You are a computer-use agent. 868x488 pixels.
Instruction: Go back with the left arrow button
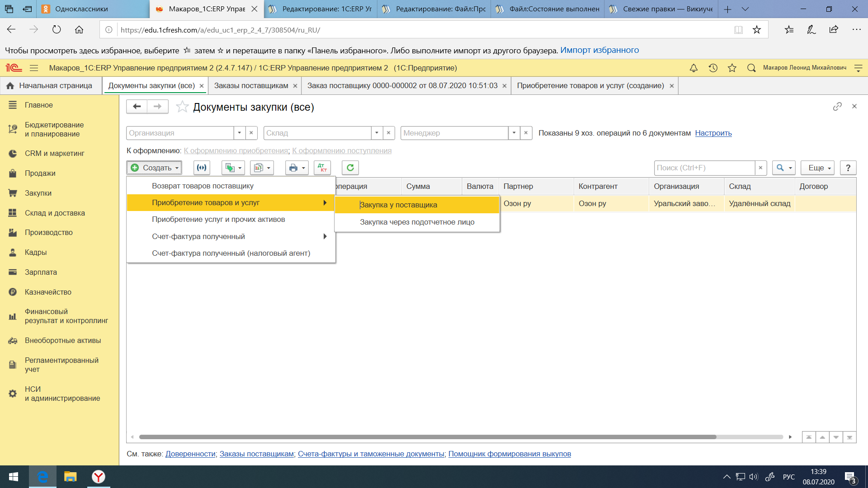coord(137,107)
